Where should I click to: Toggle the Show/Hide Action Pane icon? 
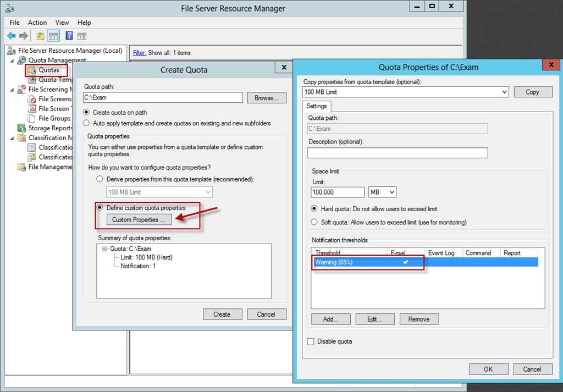coord(82,36)
